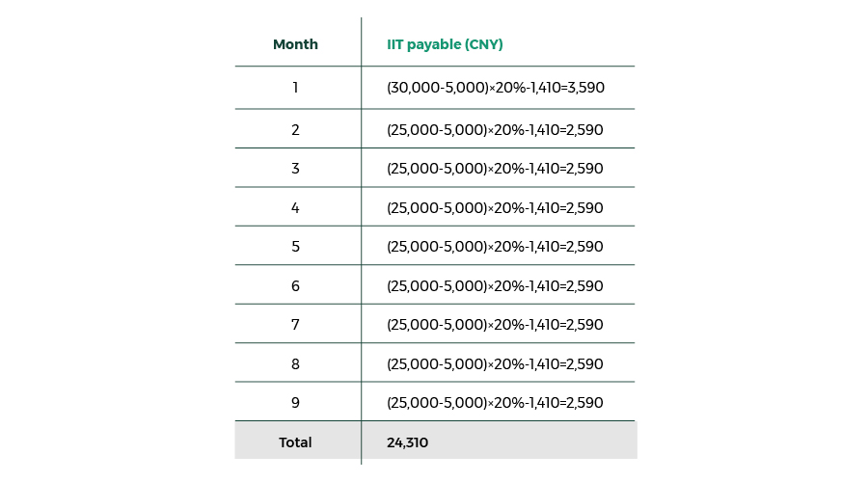The height and width of the screenshot is (482, 868).
Task: Click the formula resulting in 3,590
Action: 496,88
